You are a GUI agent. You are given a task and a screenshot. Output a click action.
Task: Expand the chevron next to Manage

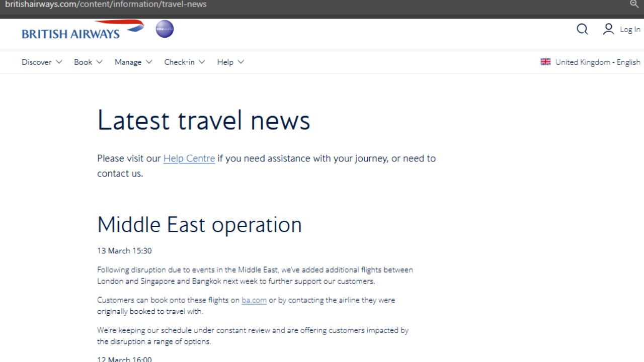coord(149,62)
